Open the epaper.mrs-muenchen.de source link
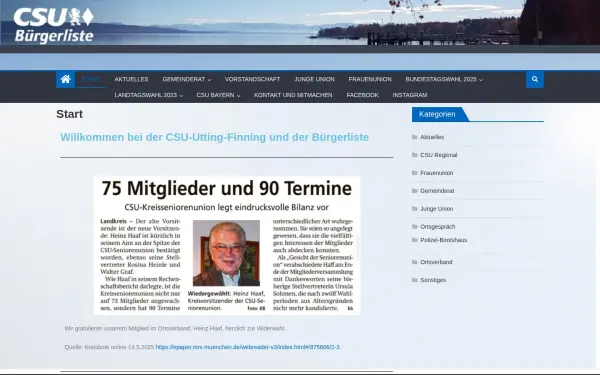This screenshot has width=600, height=375. tap(247, 347)
